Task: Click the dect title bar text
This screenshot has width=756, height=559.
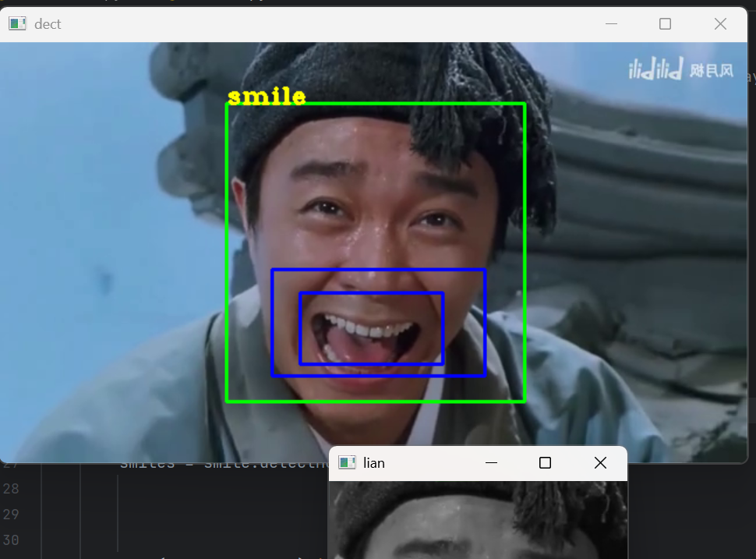Action: (48, 24)
